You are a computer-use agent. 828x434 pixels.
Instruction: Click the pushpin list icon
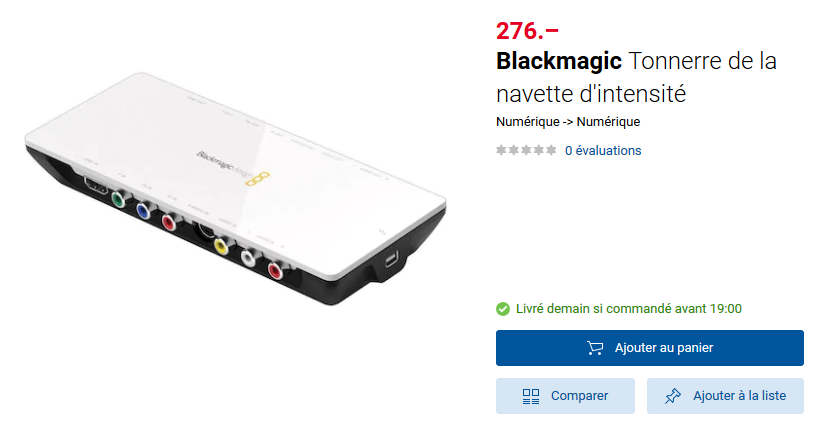click(x=673, y=396)
